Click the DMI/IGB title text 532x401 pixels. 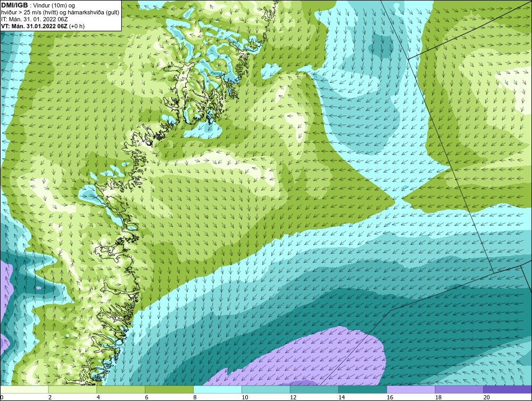pos(14,5)
